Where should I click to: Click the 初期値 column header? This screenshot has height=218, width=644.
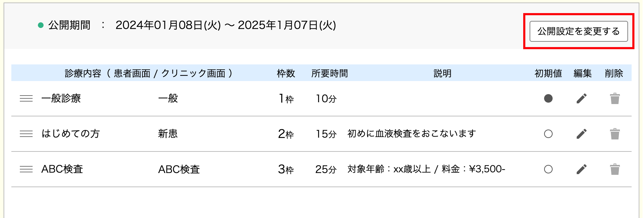(x=548, y=73)
